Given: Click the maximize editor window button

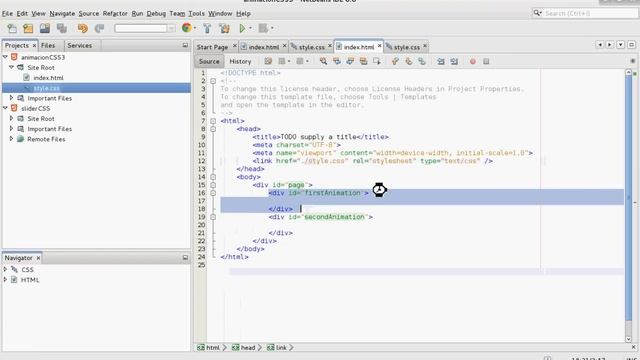Looking at the screenshot, I should coord(631,44).
